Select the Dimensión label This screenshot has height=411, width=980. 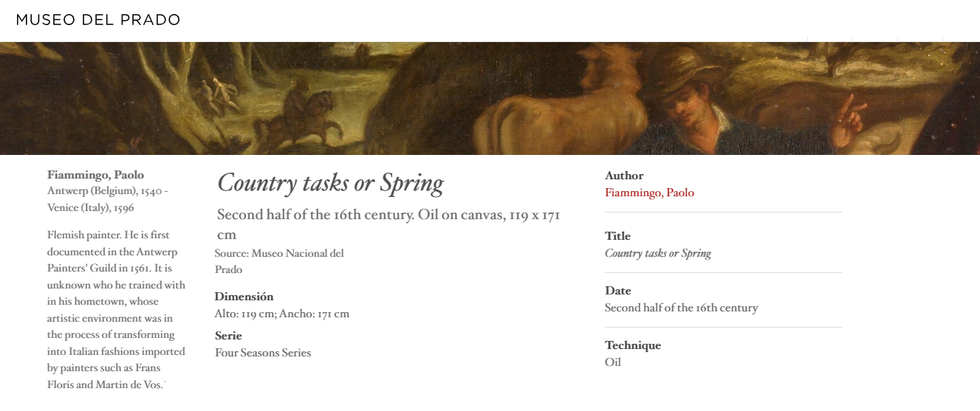[244, 297]
